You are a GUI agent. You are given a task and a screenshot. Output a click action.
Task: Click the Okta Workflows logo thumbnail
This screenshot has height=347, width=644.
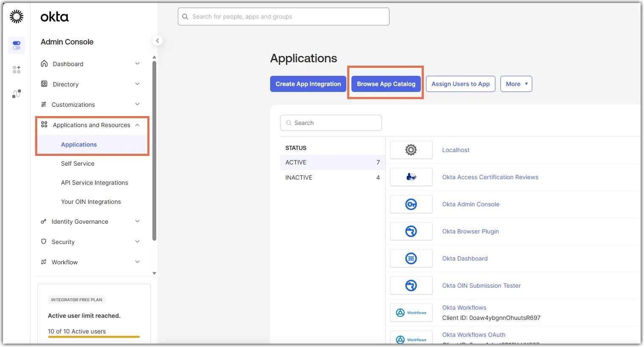pos(411,313)
